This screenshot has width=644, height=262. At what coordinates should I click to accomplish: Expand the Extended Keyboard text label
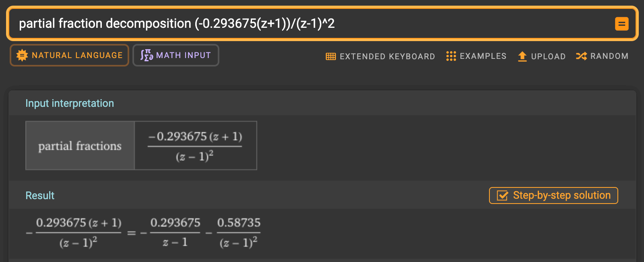point(387,56)
